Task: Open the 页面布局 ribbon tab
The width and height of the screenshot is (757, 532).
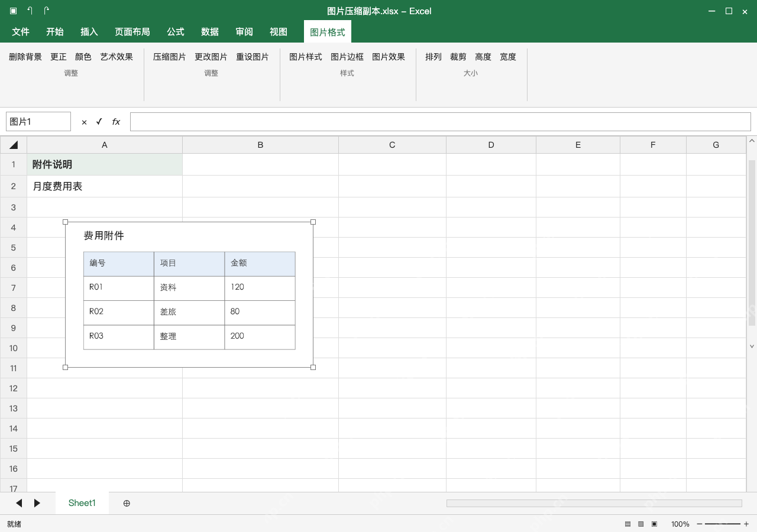Action: (x=132, y=32)
